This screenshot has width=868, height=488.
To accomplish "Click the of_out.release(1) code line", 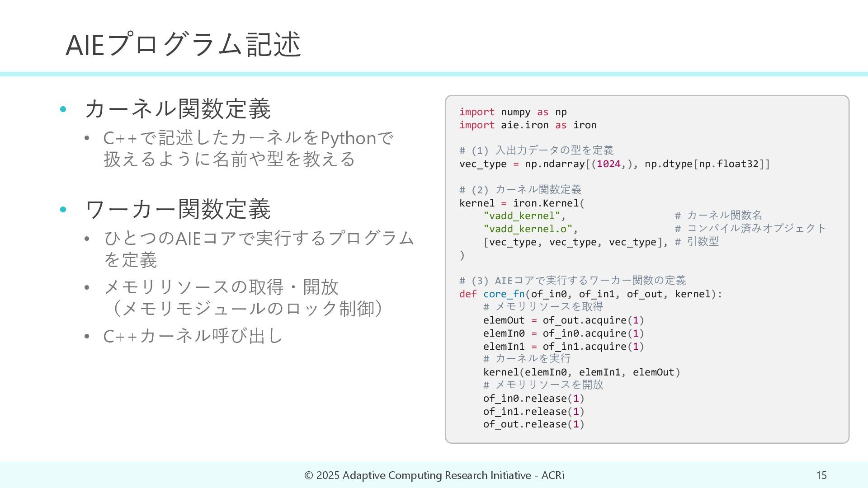I will (533, 424).
